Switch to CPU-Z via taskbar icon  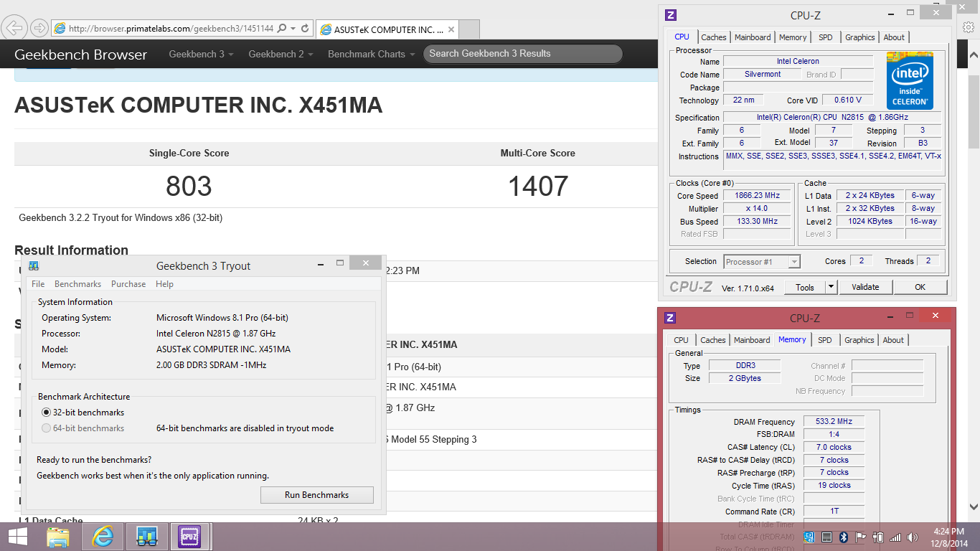(x=189, y=537)
